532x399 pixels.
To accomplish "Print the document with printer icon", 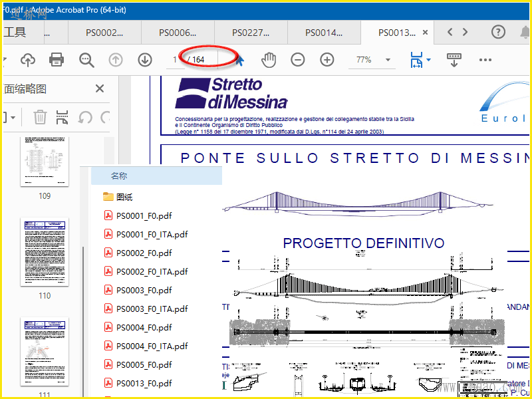I will 57,60.
